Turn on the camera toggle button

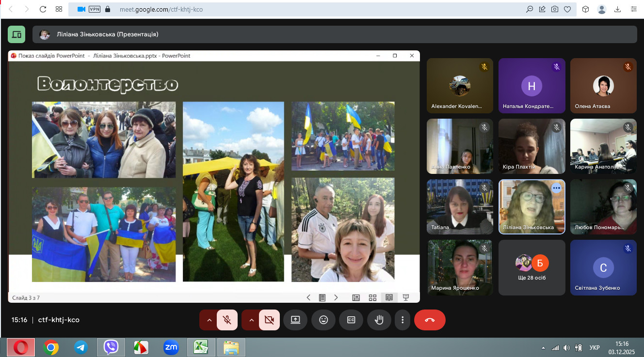tap(269, 320)
